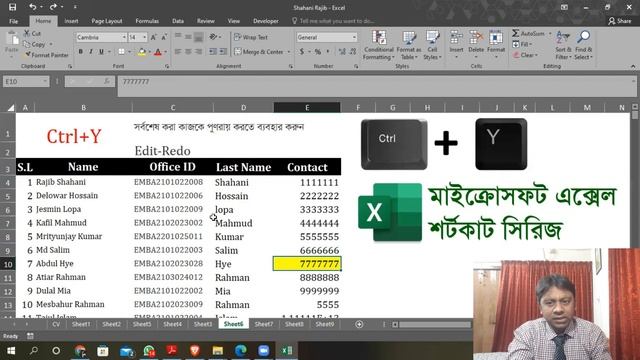This screenshot has height=360, width=640.
Task: Click Decrease Indent icon
Action: pyautogui.click(x=213, y=52)
